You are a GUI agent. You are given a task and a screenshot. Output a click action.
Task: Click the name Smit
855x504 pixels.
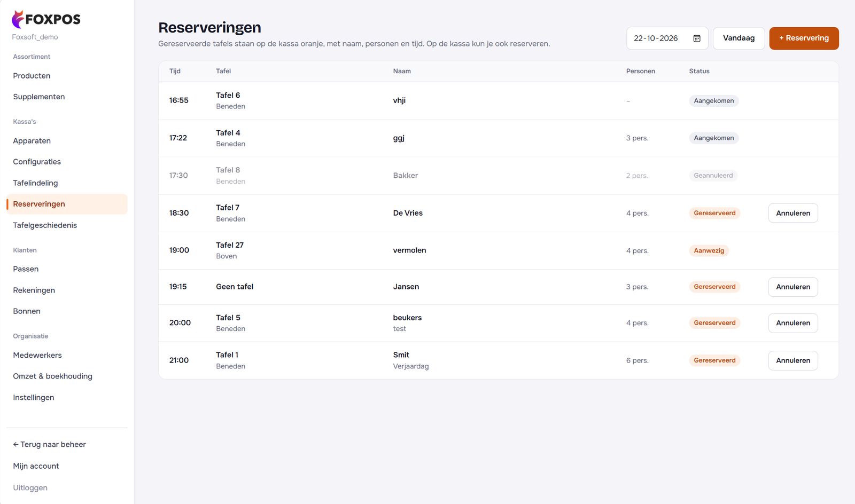tap(401, 355)
